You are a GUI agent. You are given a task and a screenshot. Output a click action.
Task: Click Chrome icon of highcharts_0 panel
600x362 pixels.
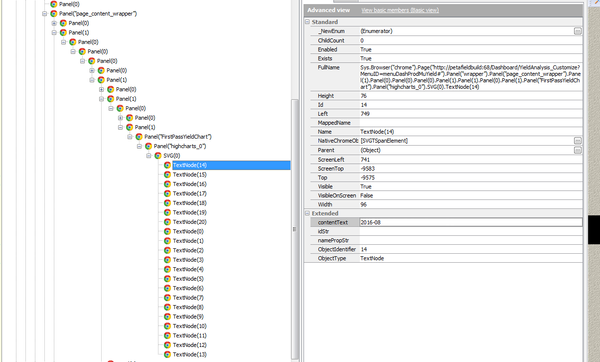[148, 146]
